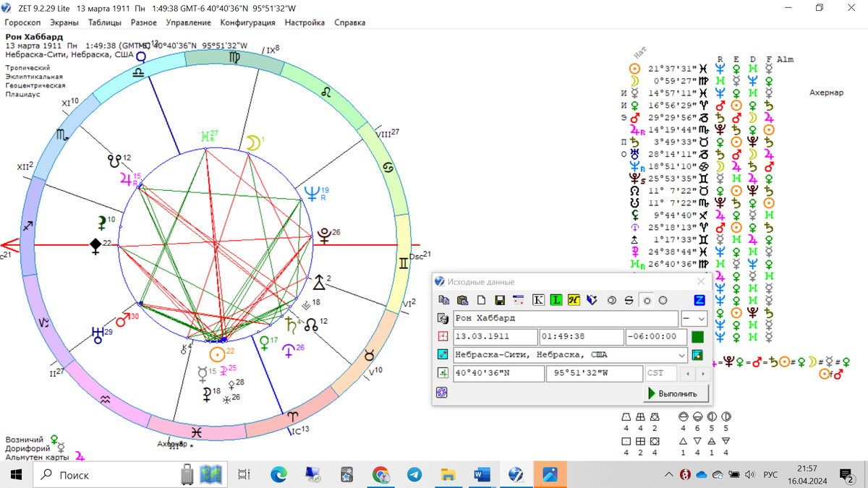Open the Разное menu
This screenshot has width=868, height=488.
(143, 22)
